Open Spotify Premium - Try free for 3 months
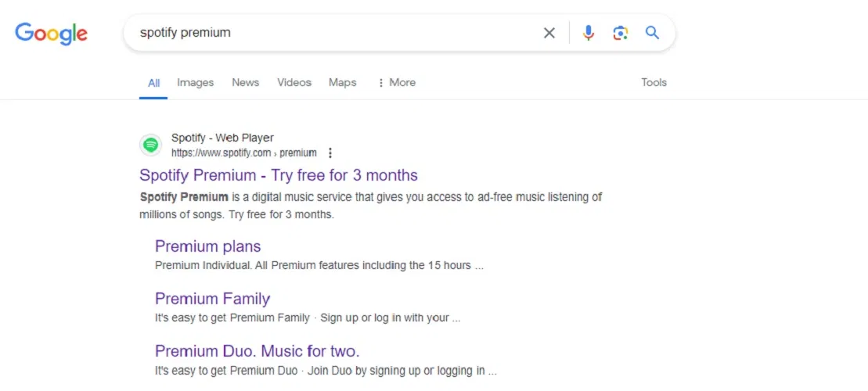The width and height of the screenshot is (868, 391). (x=279, y=175)
